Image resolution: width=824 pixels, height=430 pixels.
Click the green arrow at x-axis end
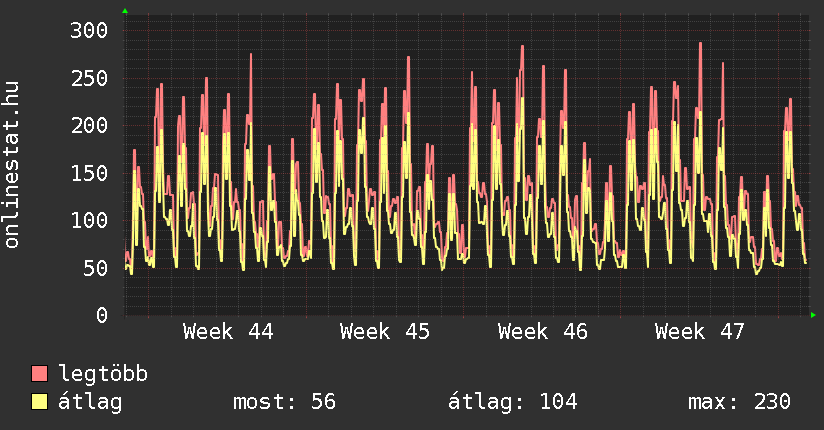click(813, 315)
